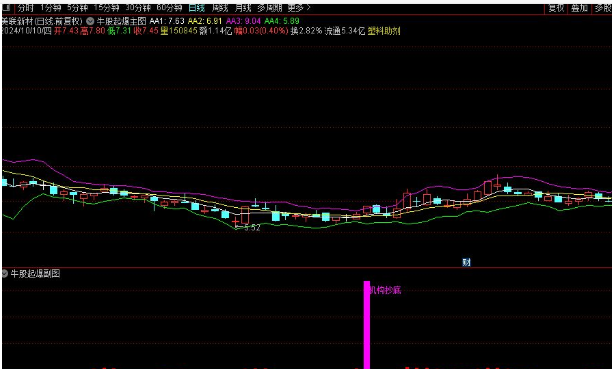Click the 塑料助剂 sector link
This screenshot has width=612, height=369.
(x=384, y=31)
